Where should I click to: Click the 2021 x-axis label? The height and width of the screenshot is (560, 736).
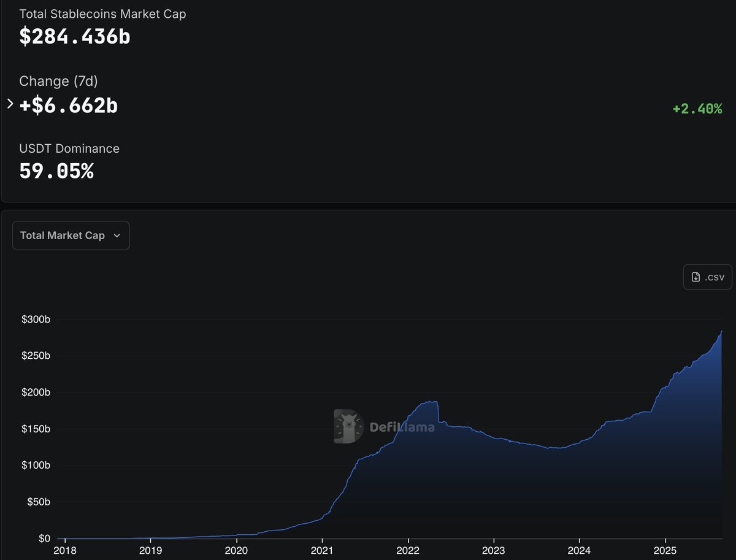click(323, 550)
